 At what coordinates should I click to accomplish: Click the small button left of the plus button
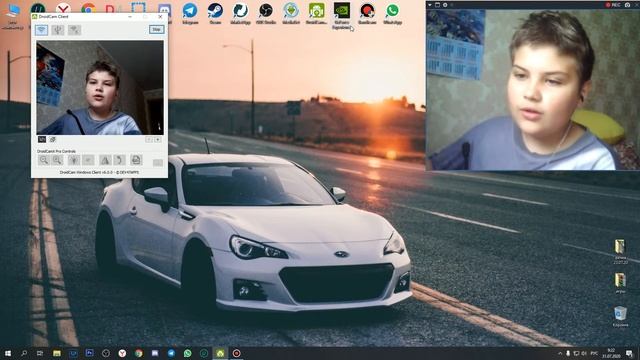(x=149, y=140)
